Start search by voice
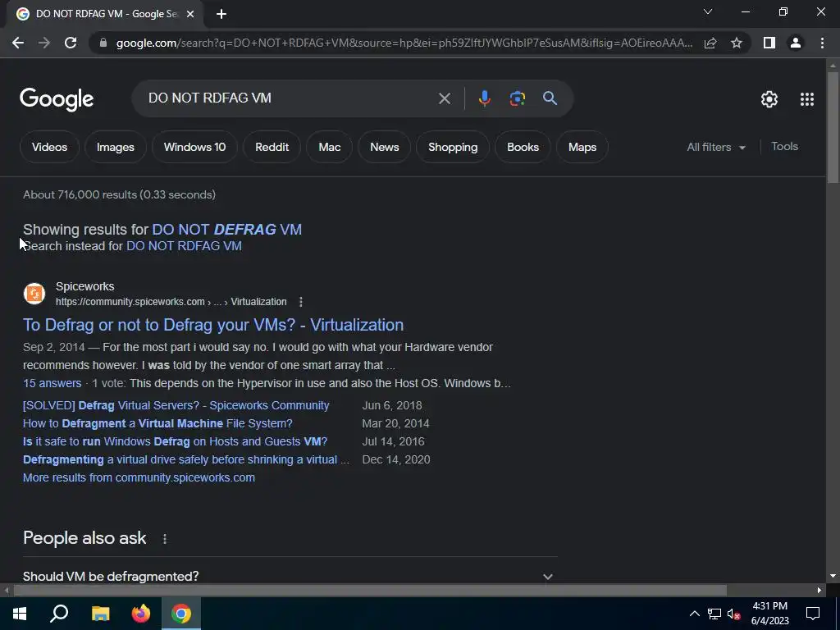 pyautogui.click(x=484, y=98)
